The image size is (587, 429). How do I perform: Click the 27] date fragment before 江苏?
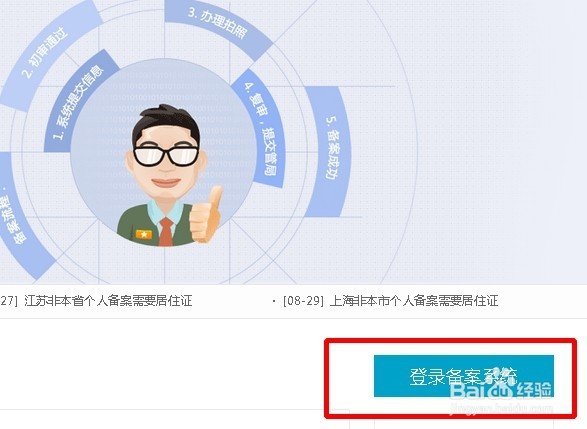click(x=9, y=301)
